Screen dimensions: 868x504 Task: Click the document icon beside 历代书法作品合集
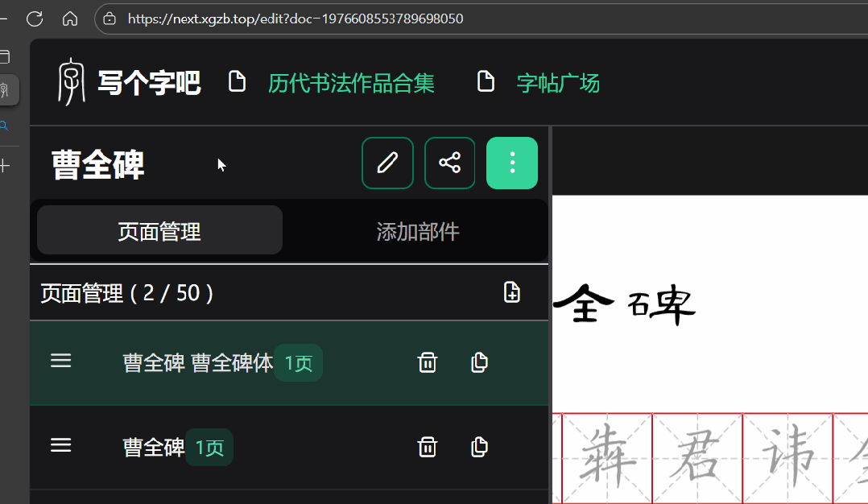click(237, 81)
